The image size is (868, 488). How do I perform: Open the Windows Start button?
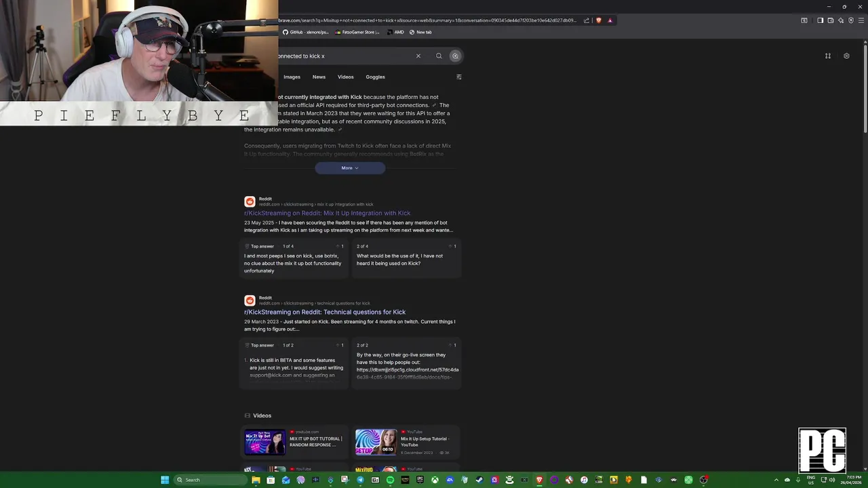[x=165, y=480]
